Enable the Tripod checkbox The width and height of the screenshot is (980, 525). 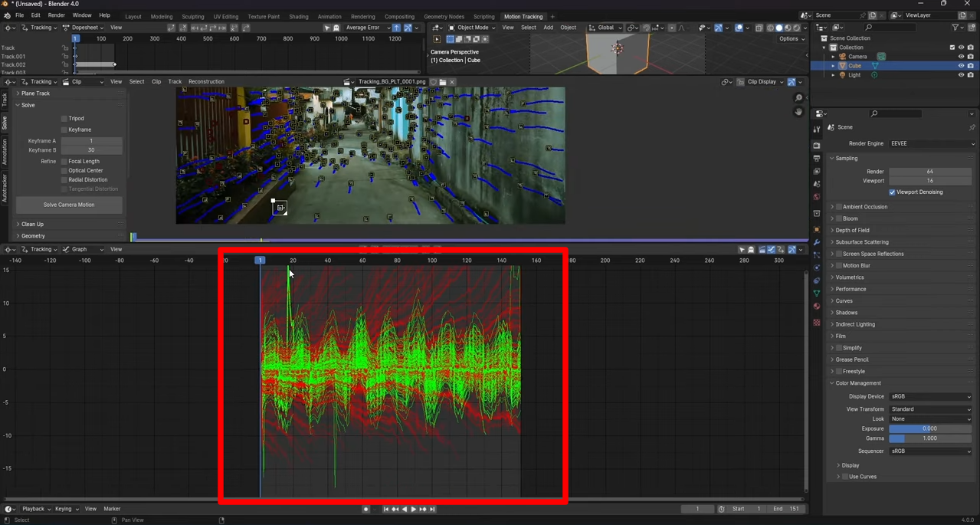pos(64,119)
